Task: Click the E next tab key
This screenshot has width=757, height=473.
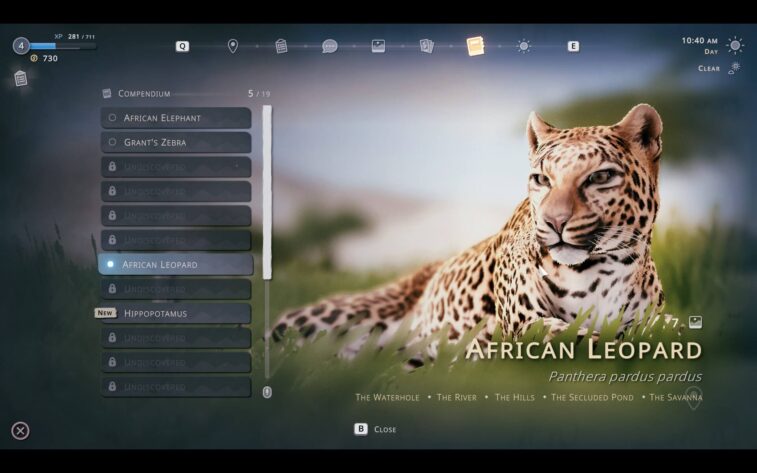Action: (x=573, y=46)
